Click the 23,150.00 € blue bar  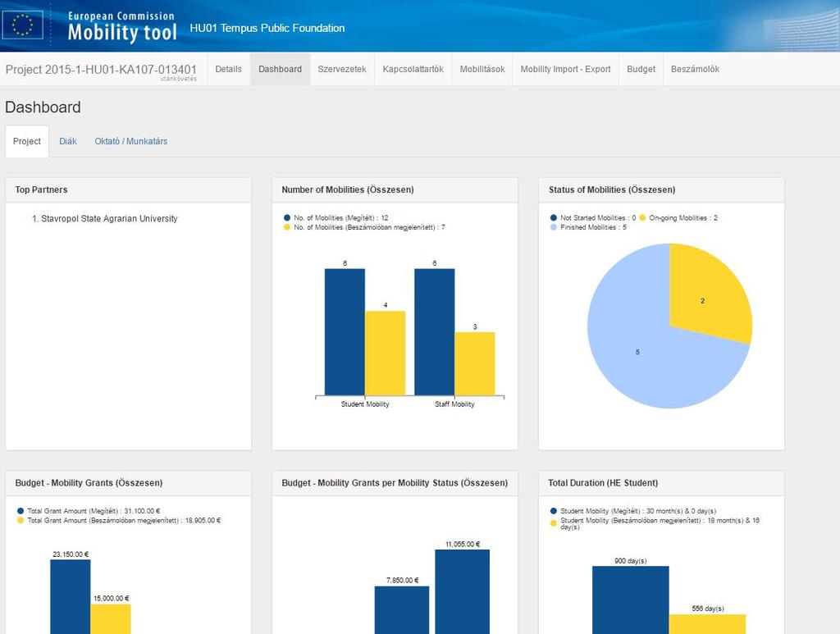(71, 597)
